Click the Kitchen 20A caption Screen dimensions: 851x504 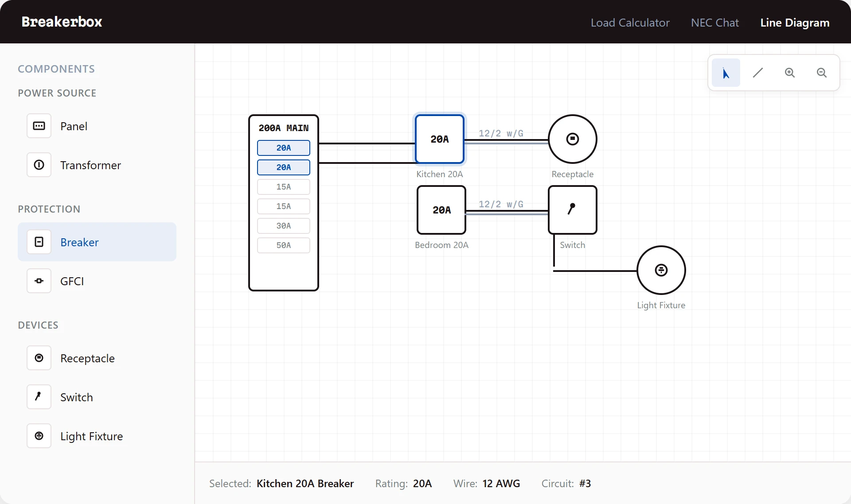click(439, 174)
